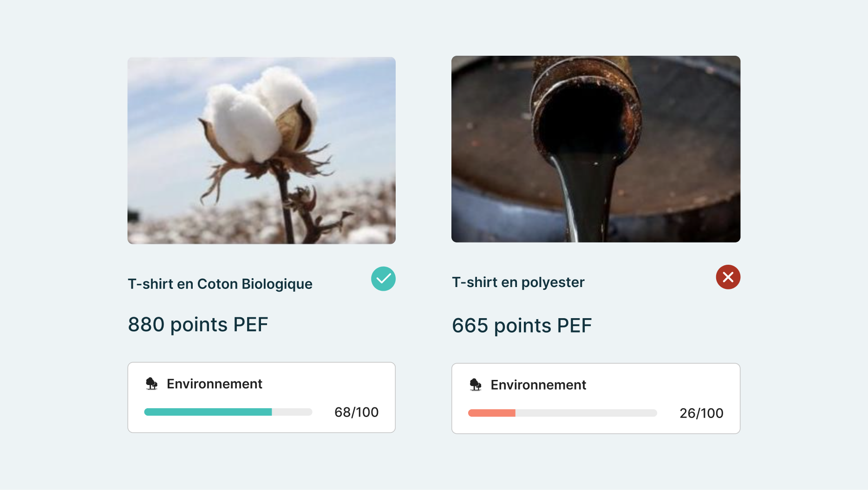Click the 665 points PEF text
The width and height of the screenshot is (868, 490).
(x=522, y=326)
